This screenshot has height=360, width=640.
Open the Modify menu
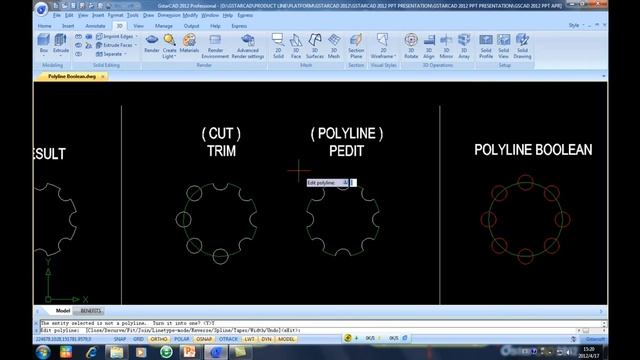click(x=190, y=15)
